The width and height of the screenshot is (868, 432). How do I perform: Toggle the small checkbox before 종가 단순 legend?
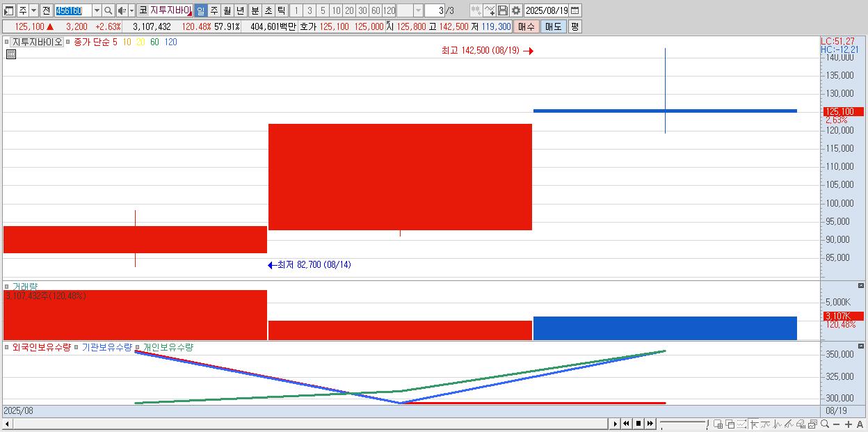(68, 42)
